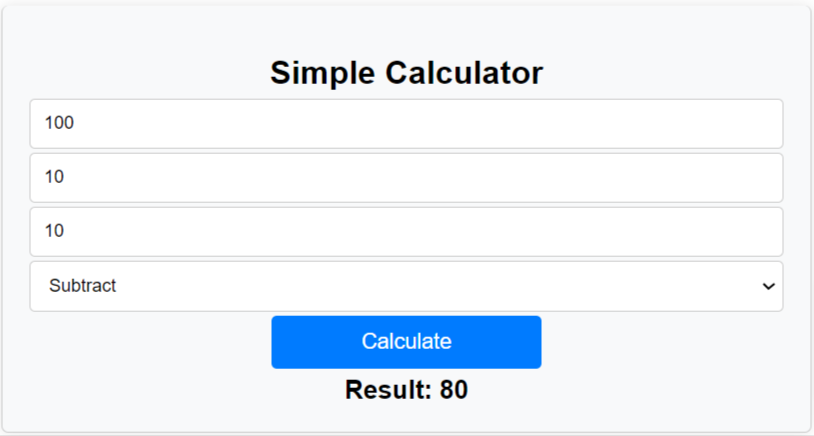Click the Calculate label text
This screenshot has height=436, width=814.
[x=406, y=342]
